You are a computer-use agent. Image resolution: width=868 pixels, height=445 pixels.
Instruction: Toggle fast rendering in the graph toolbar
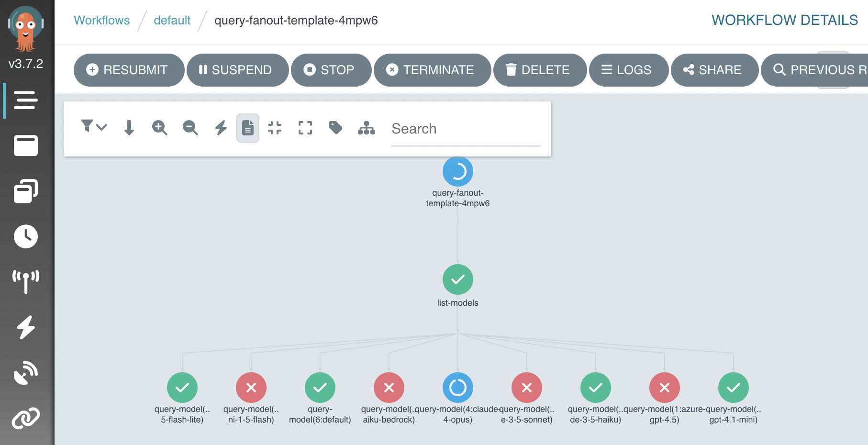[220, 128]
